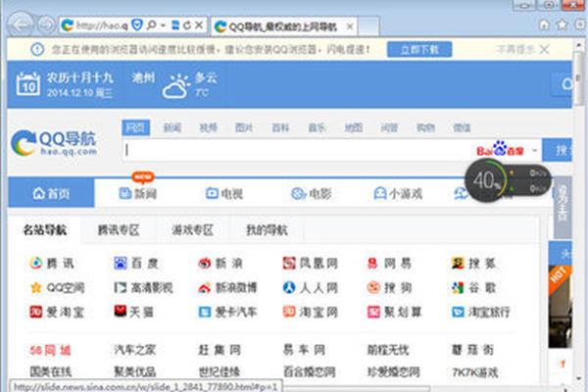Click the calendar date icon
This screenshot has height=392, width=588.
click(x=28, y=84)
